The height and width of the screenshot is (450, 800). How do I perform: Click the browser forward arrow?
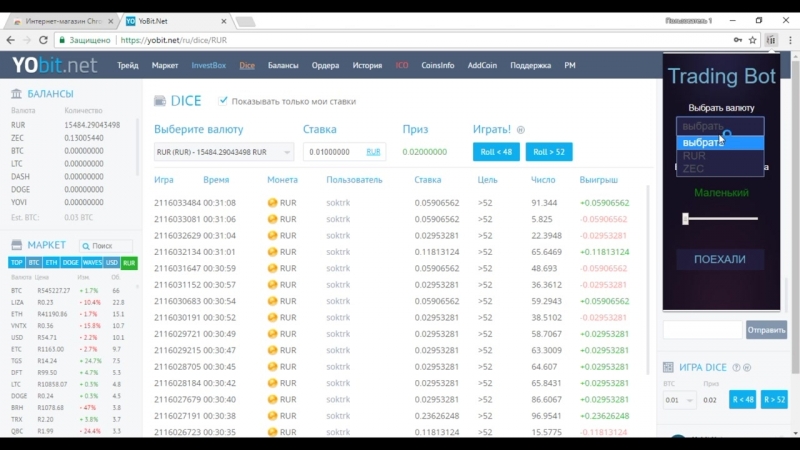pyautogui.click(x=27, y=40)
